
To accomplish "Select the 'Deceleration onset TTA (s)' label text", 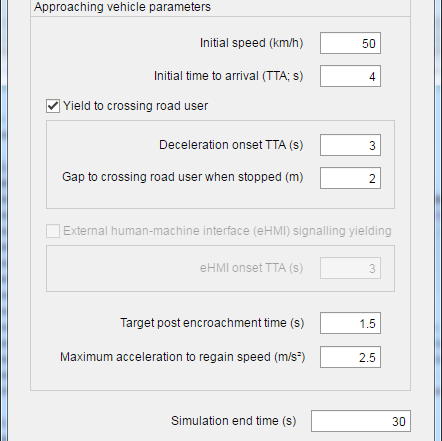I will coord(231,145).
